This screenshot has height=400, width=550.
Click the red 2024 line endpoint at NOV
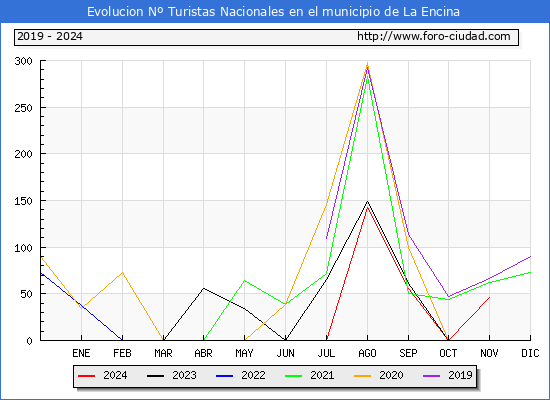coord(489,298)
